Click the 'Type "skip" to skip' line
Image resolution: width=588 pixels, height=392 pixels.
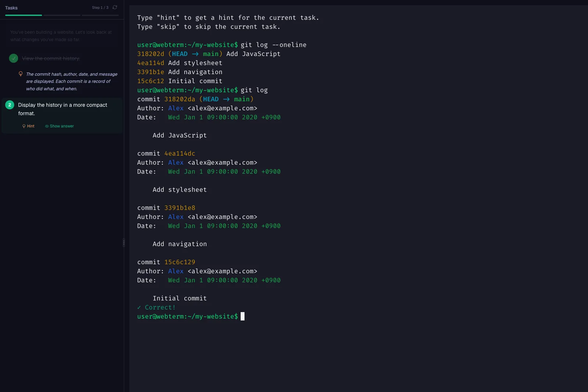209,27
